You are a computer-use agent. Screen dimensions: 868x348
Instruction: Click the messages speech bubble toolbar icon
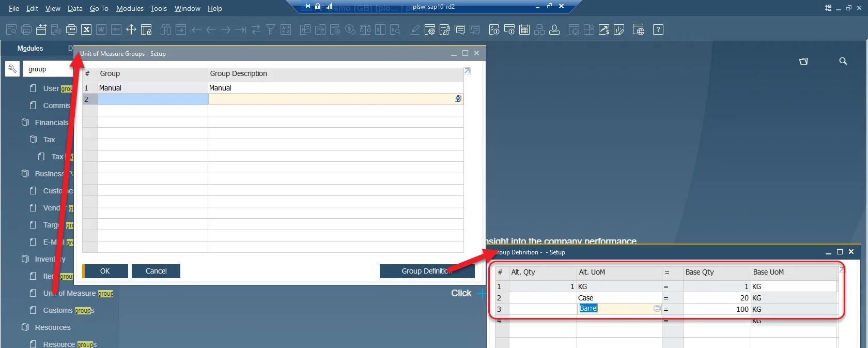(x=460, y=29)
